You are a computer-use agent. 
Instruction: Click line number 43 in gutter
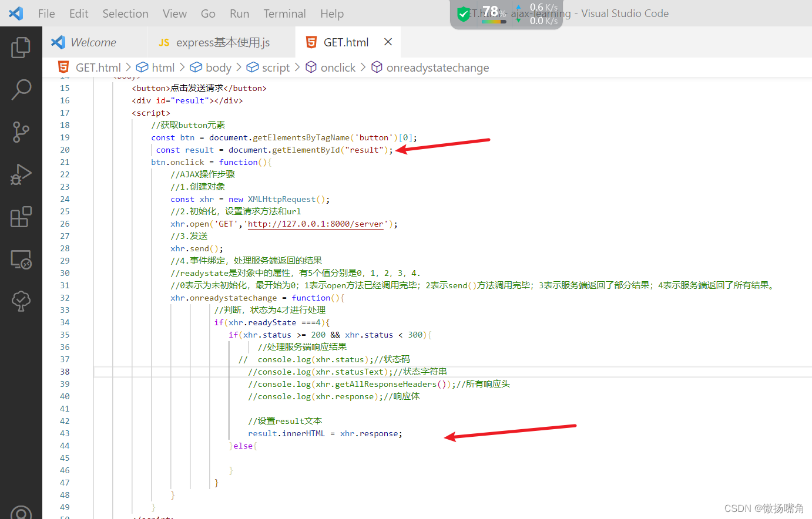[65, 433]
